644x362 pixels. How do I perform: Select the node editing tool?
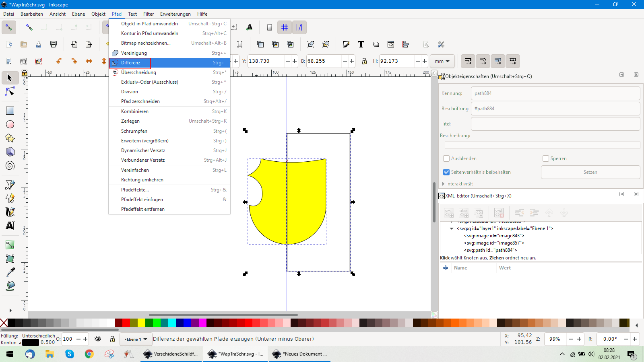pyautogui.click(x=10, y=92)
